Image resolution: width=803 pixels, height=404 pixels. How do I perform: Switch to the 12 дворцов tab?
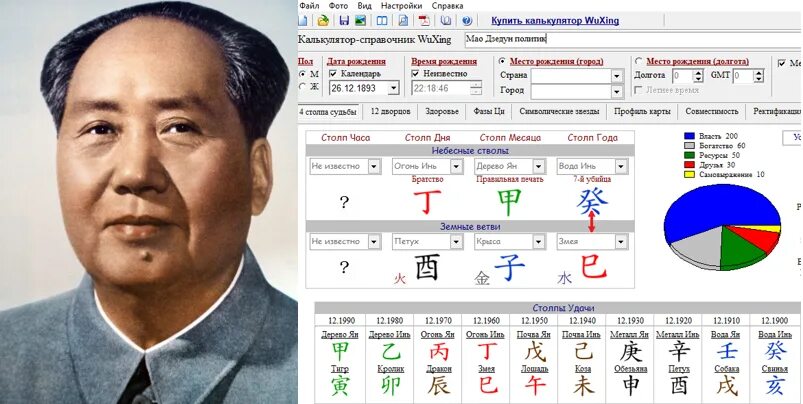(x=390, y=111)
